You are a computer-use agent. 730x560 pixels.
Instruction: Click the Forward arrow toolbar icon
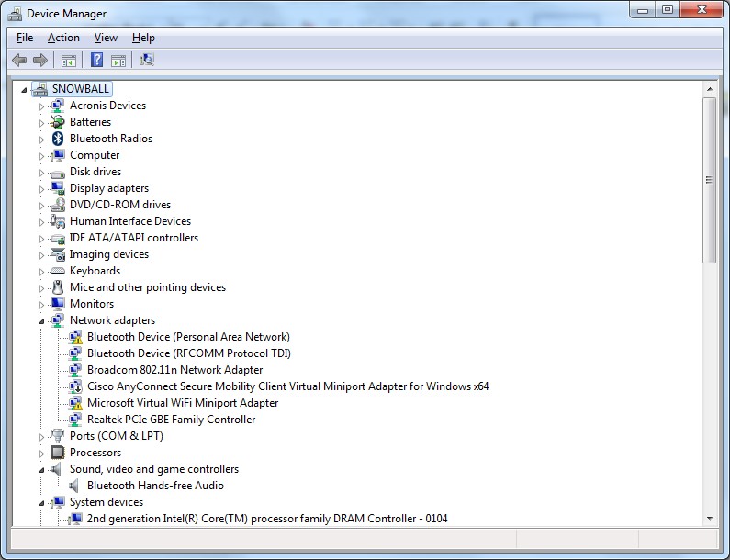point(40,60)
